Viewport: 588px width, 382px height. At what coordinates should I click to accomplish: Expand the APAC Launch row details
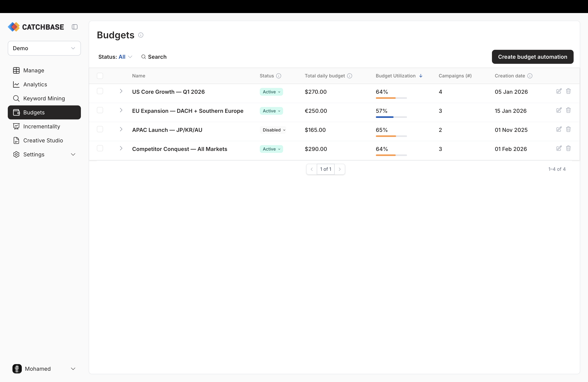(x=121, y=129)
